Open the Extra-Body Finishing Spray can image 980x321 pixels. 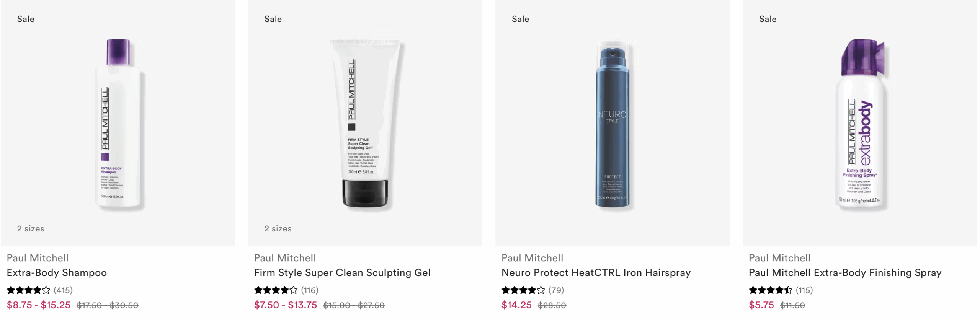pyautogui.click(x=861, y=124)
